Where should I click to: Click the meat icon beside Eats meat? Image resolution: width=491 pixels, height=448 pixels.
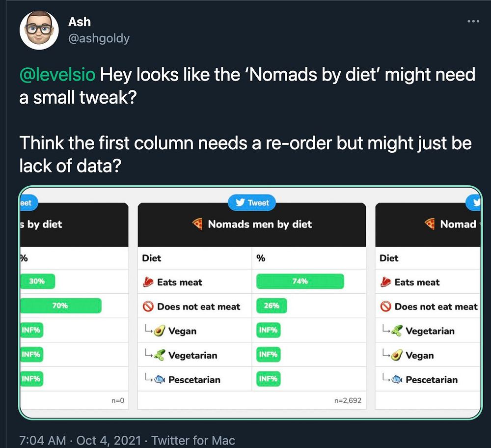(148, 282)
